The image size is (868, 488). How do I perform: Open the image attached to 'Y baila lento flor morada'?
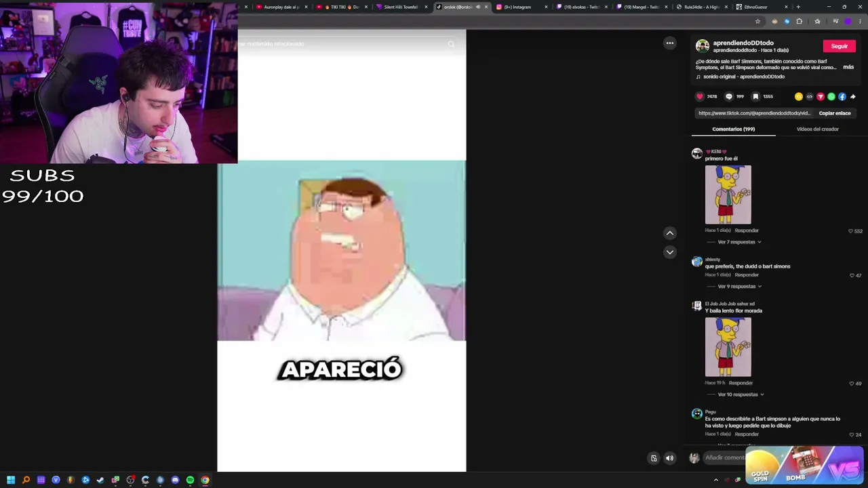pos(728,347)
